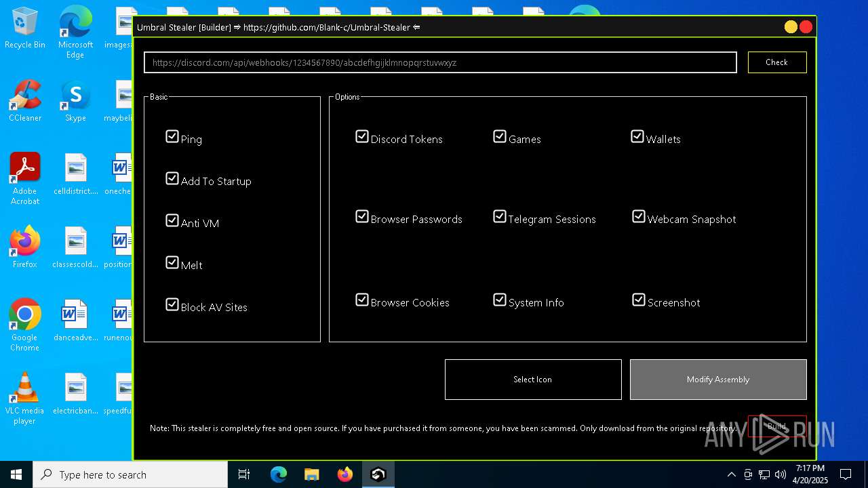Uncheck the Discord Tokens option
Viewport: 868px width, 488px height.
362,136
